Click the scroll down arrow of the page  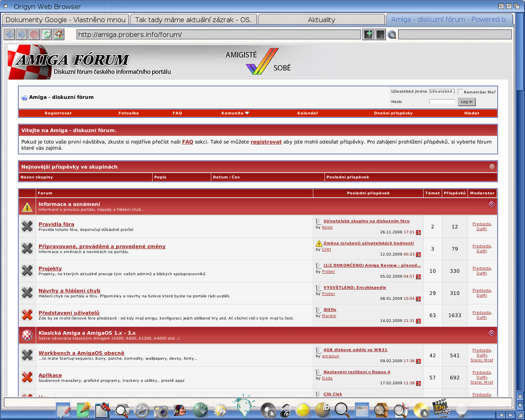tap(520, 405)
